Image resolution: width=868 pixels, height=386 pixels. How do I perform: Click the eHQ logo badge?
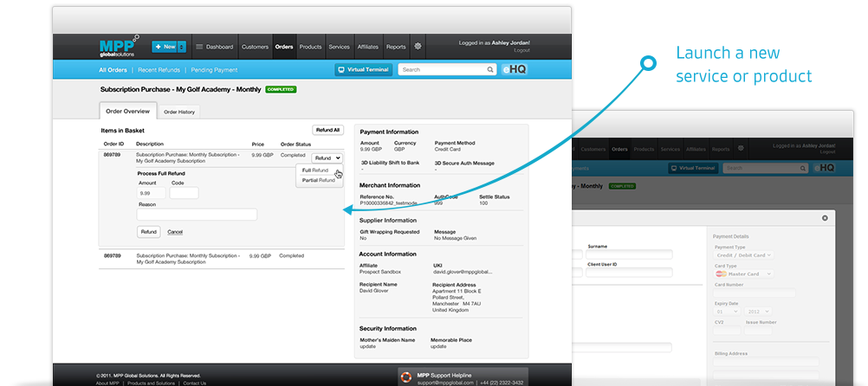pyautogui.click(x=514, y=70)
